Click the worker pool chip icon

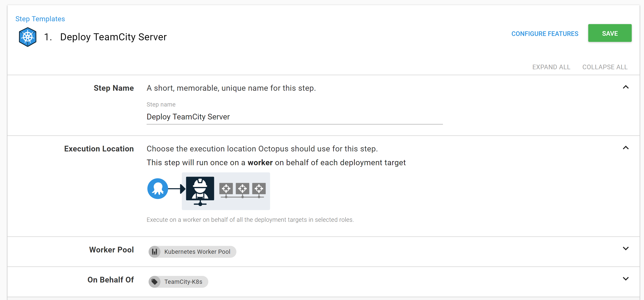155,252
